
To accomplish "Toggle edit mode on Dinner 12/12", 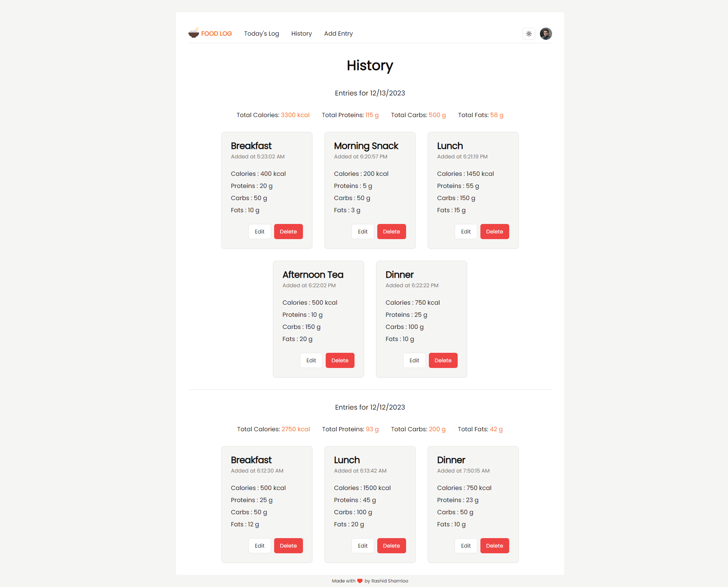I will point(466,546).
